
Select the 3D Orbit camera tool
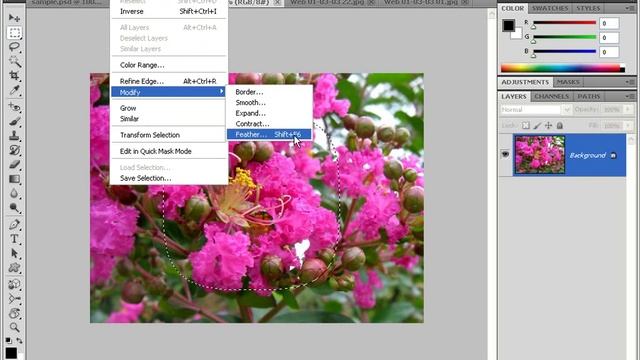click(x=14, y=298)
